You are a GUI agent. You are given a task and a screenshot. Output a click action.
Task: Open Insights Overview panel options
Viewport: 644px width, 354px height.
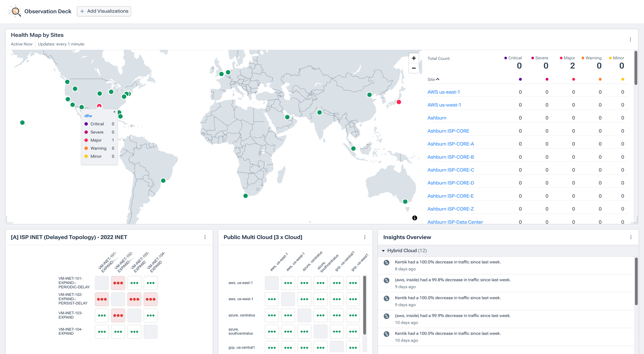coord(631,237)
